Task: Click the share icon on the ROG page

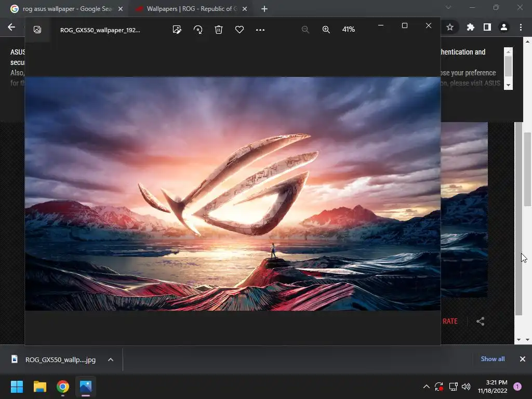Action: point(480,321)
